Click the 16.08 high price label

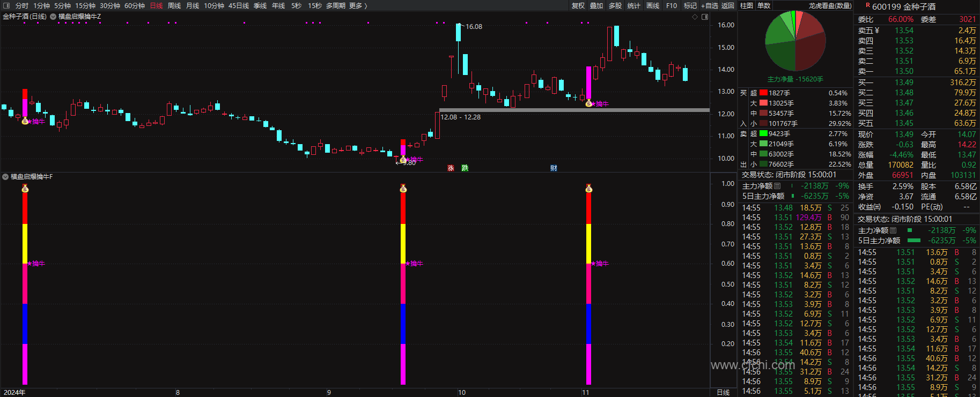474,26
